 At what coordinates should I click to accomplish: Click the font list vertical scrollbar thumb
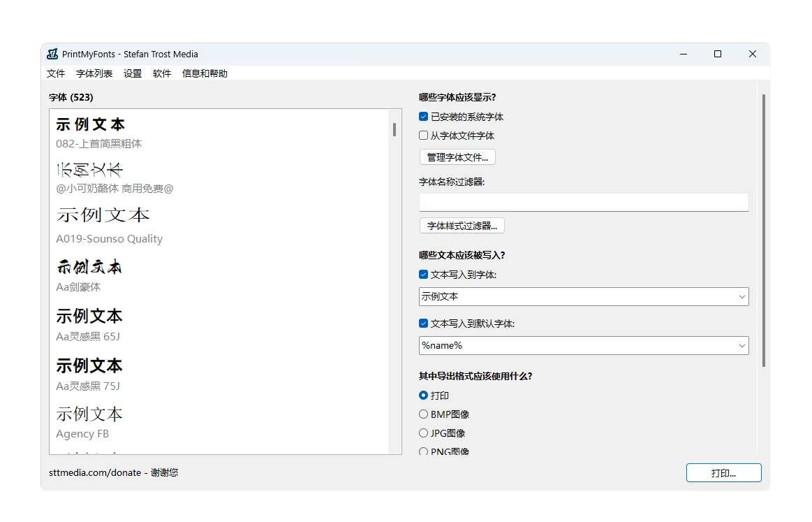[x=394, y=129]
